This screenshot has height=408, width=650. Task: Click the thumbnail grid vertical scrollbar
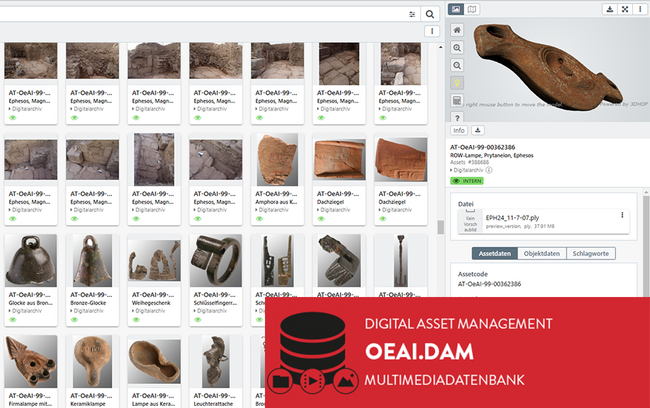(x=440, y=227)
